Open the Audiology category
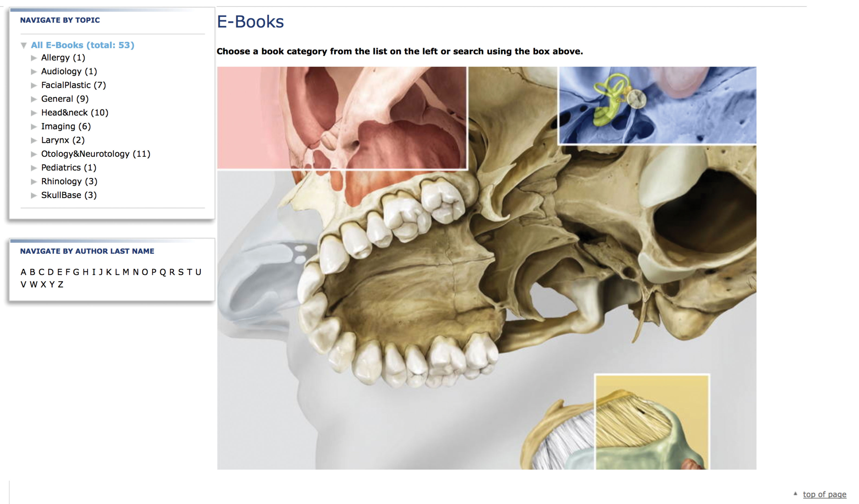Viewport: 859px width, 504px height. [x=69, y=71]
